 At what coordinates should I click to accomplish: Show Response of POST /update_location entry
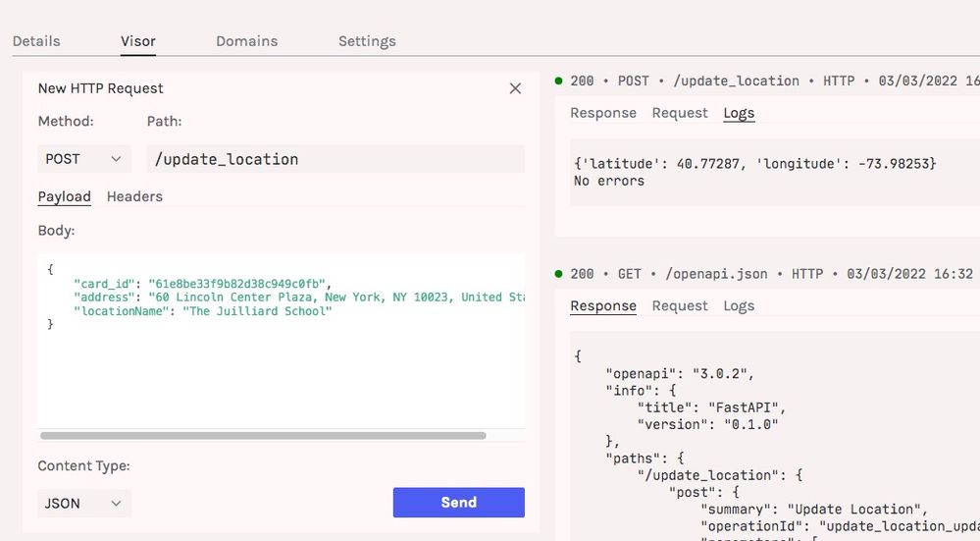pyautogui.click(x=603, y=113)
